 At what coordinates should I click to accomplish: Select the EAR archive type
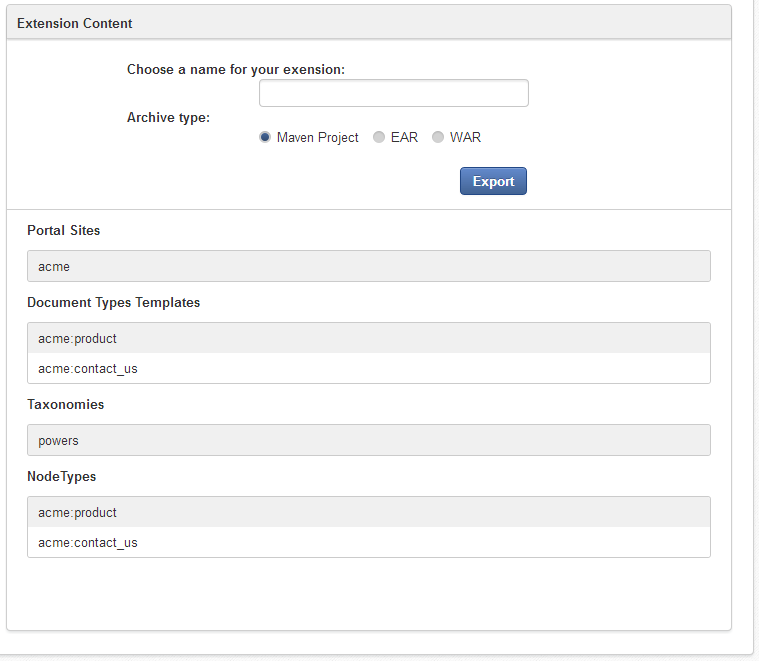[x=379, y=137]
